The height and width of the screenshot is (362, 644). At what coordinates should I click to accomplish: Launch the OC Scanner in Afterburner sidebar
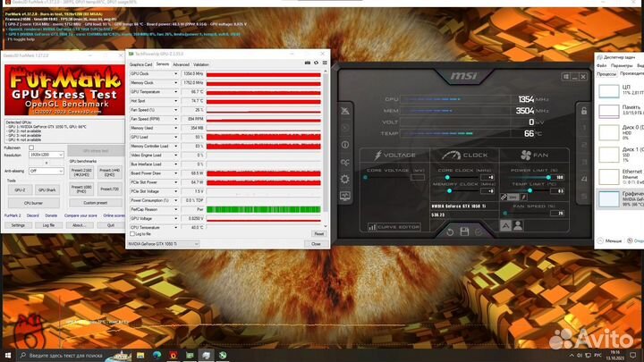tap(345, 162)
